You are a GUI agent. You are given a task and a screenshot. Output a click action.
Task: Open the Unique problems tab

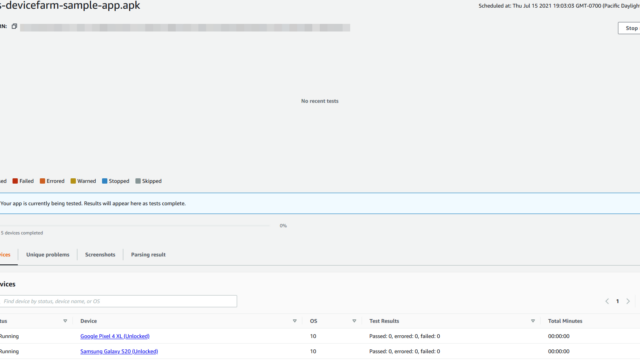[x=48, y=255]
